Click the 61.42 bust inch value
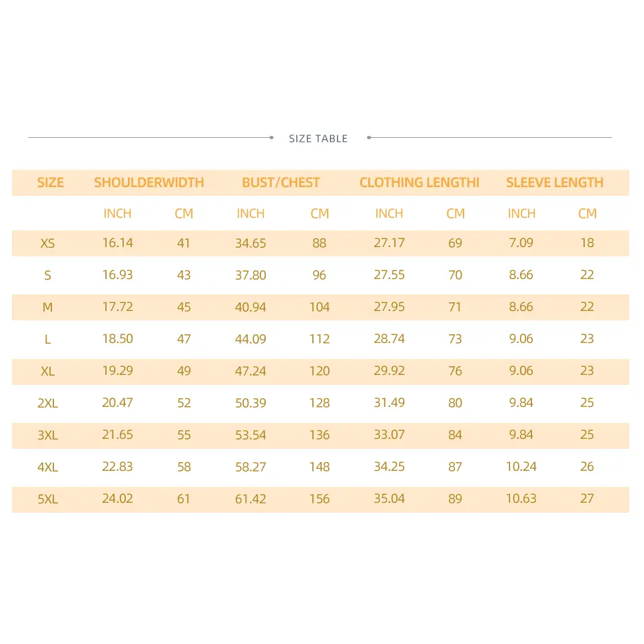The image size is (644, 644). 250,499
